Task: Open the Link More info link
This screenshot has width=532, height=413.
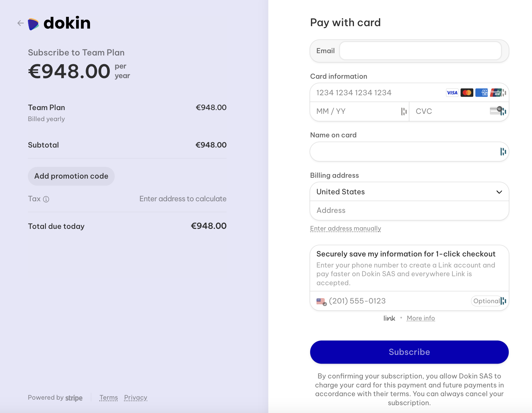Action: point(420,318)
